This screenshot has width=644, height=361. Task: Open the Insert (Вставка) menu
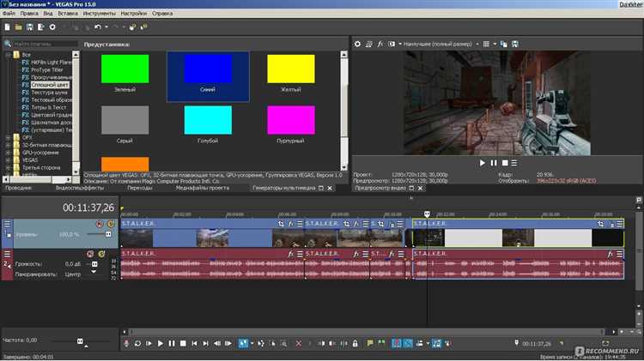[x=68, y=14]
